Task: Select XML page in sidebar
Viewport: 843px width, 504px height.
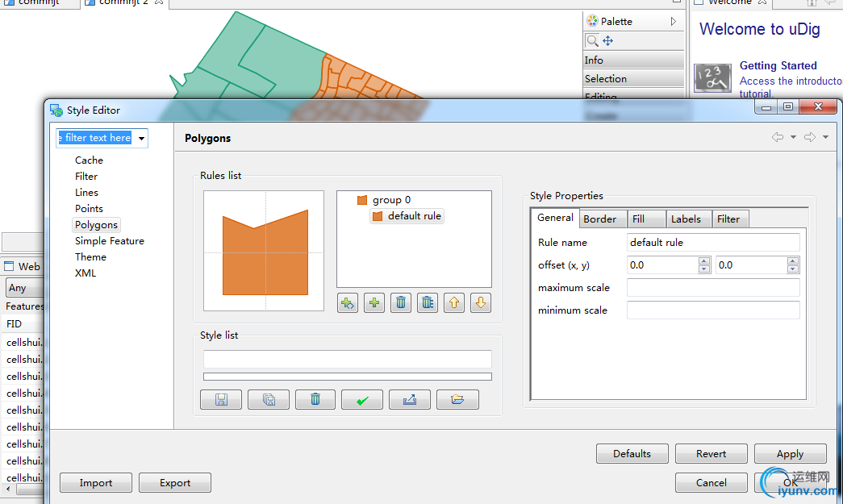Action: [x=86, y=273]
